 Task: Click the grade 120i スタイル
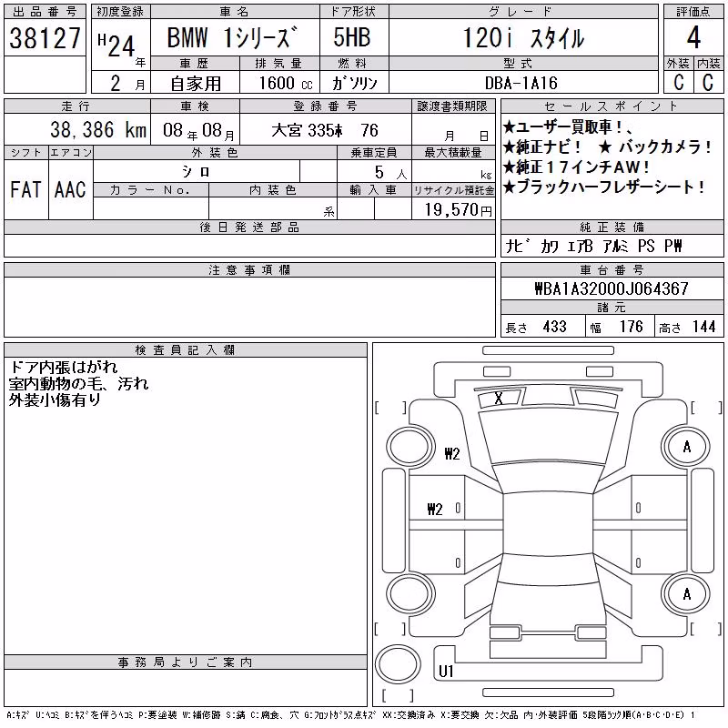523,38
